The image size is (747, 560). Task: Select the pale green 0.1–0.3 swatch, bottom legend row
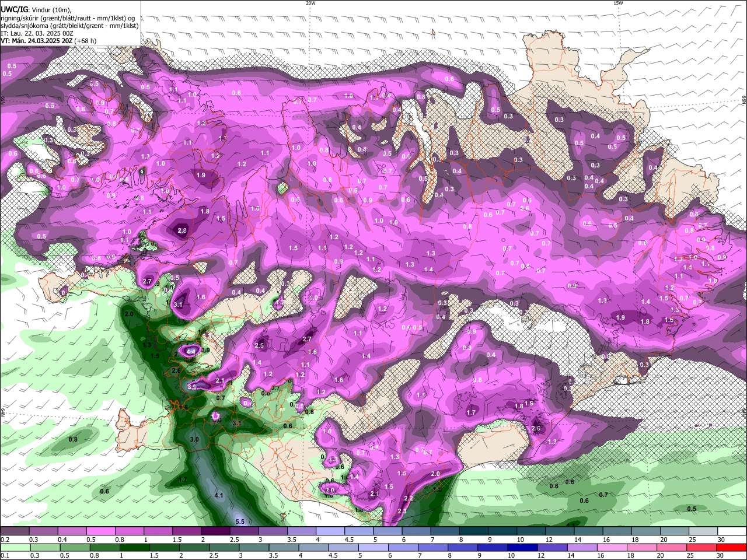[15, 547]
